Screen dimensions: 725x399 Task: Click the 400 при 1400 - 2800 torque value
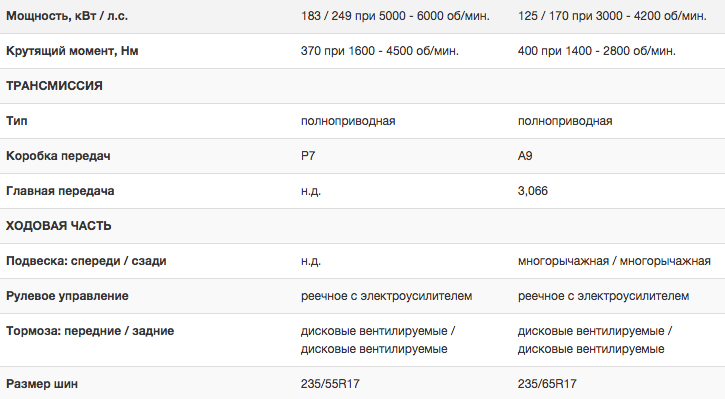596,51
